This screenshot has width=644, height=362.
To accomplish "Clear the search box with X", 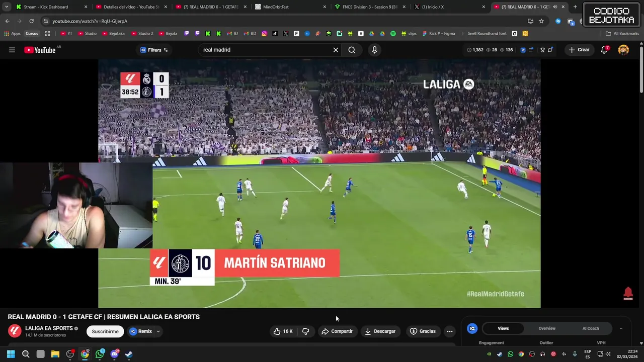I will (x=336, y=50).
